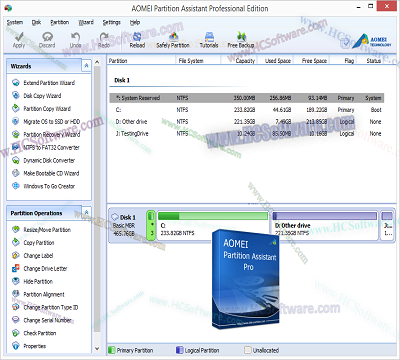Open the Wizard menu
400x360 pixels.
[x=86, y=22]
